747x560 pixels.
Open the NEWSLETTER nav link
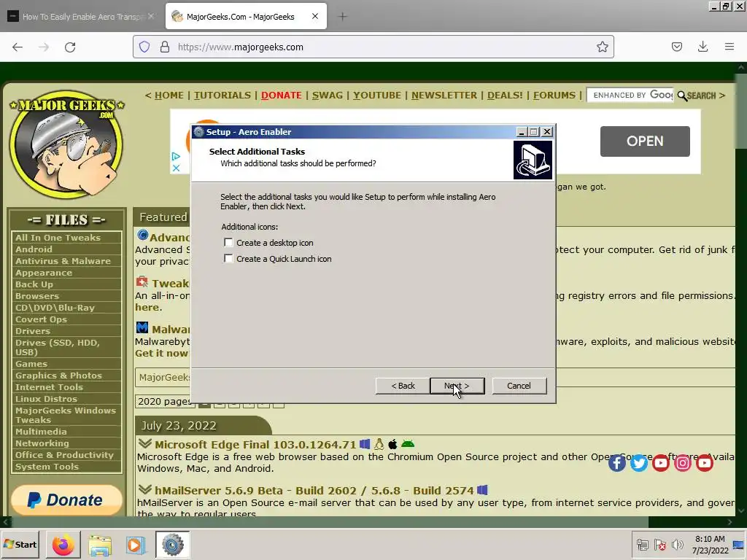pyautogui.click(x=444, y=96)
